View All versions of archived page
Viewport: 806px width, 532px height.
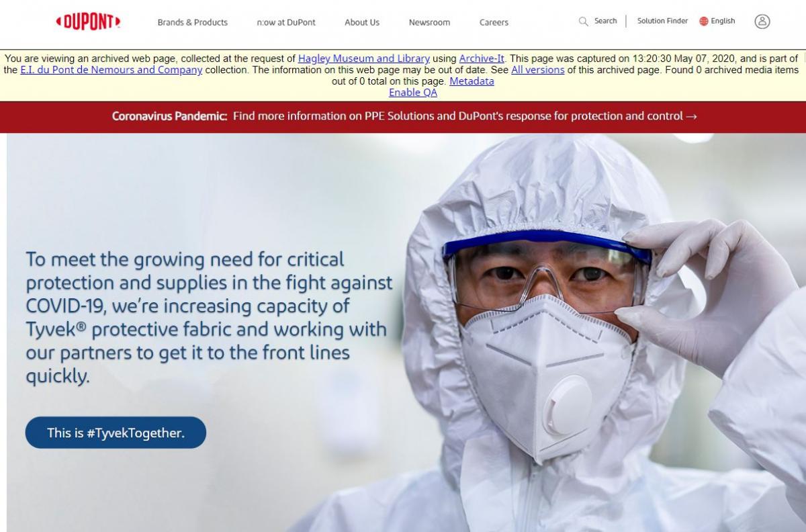click(538, 70)
